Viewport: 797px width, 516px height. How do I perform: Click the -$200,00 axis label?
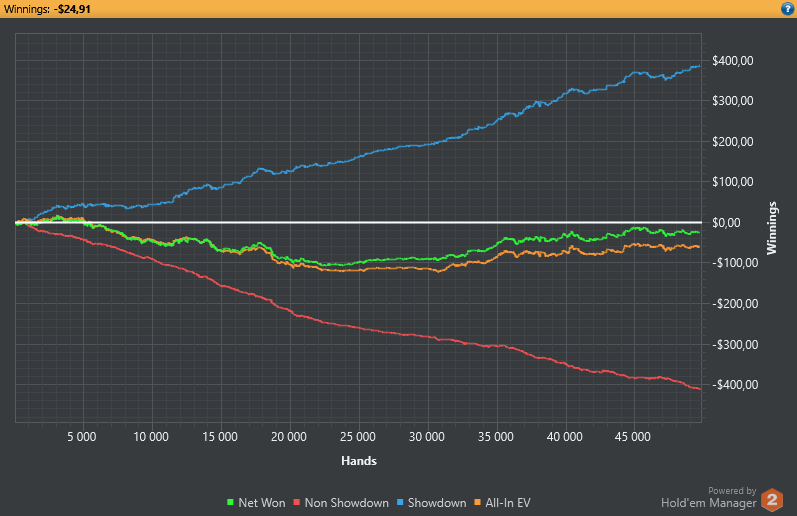pyautogui.click(x=734, y=304)
